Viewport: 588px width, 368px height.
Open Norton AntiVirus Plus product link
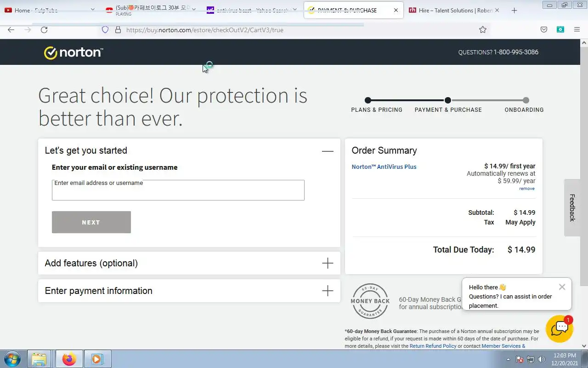pyautogui.click(x=384, y=167)
